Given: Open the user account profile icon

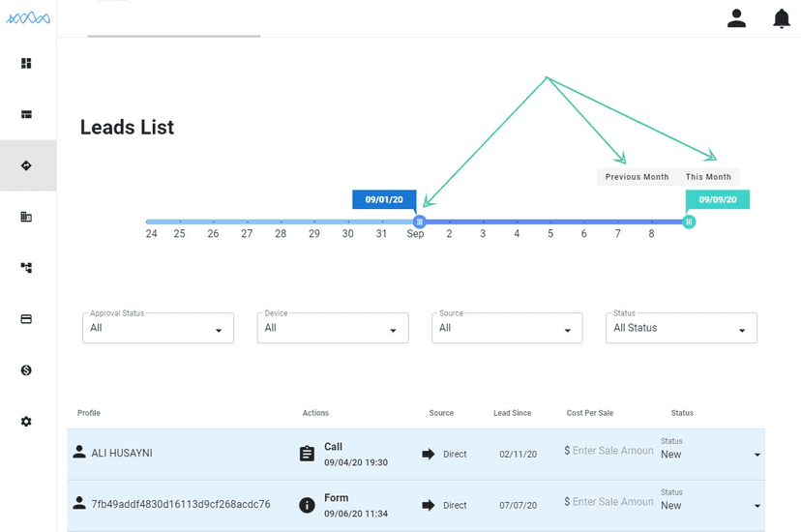Looking at the screenshot, I should pos(736,18).
